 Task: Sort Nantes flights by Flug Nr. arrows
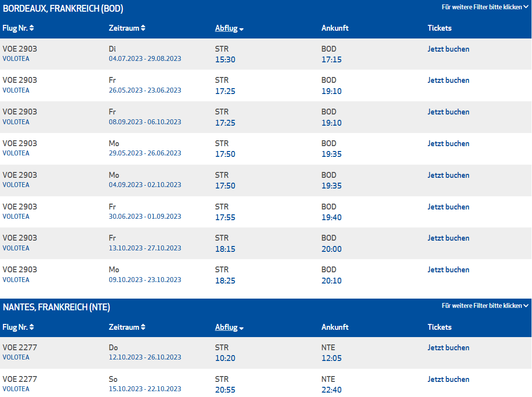(x=32, y=327)
